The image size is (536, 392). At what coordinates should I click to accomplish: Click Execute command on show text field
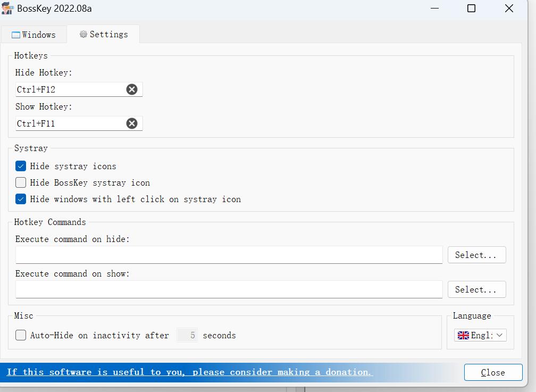(229, 289)
